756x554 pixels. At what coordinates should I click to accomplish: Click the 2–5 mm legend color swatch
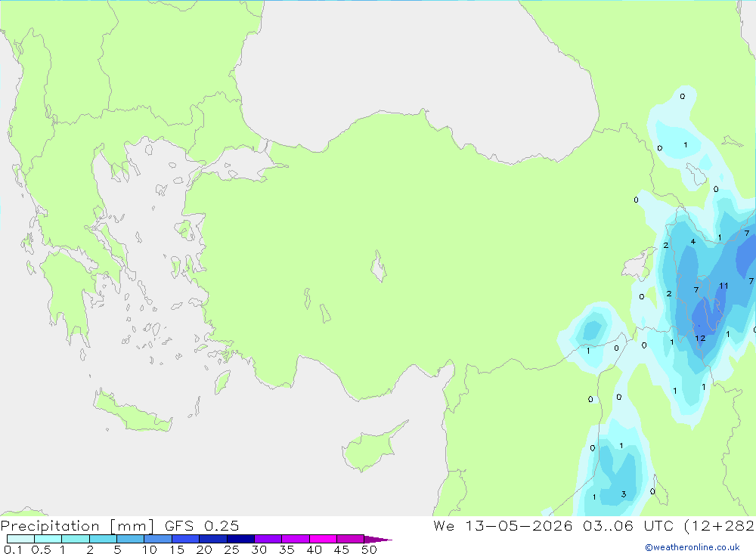tap(103, 539)
